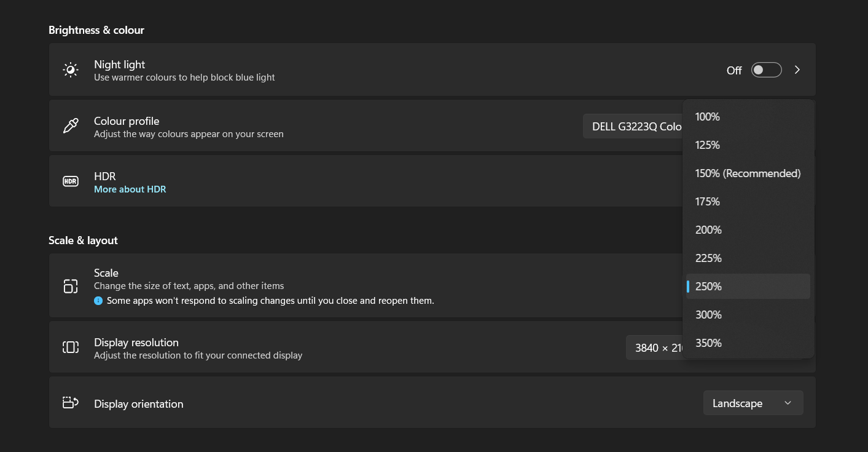
Task: Click the Display resolution icon
Action: [71, 347]
